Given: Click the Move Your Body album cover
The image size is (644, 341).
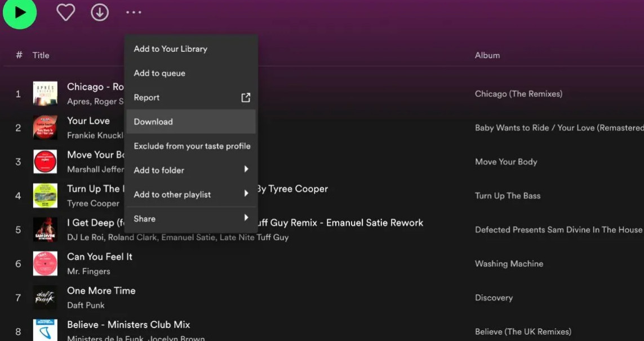Looking at the screenshot, I should (45, 162).
